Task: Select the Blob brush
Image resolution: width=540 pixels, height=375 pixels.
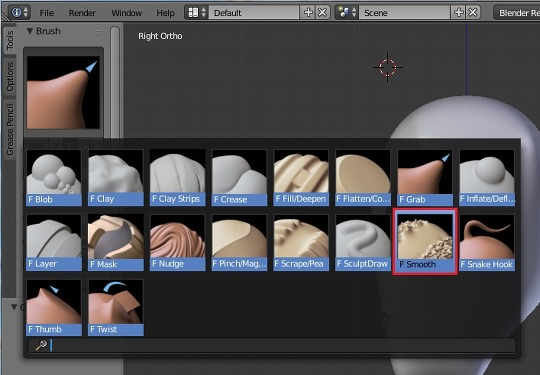Action: (54, 178)
